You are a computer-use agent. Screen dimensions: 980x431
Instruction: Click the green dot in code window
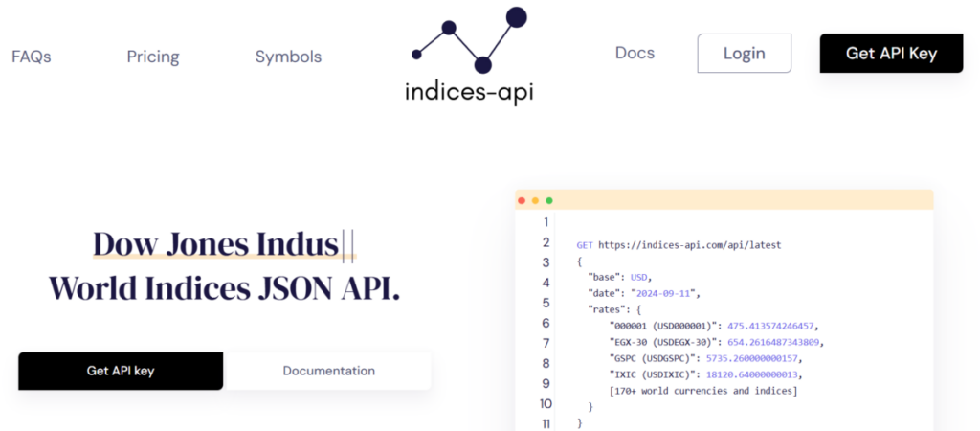[x=549, y=201]
